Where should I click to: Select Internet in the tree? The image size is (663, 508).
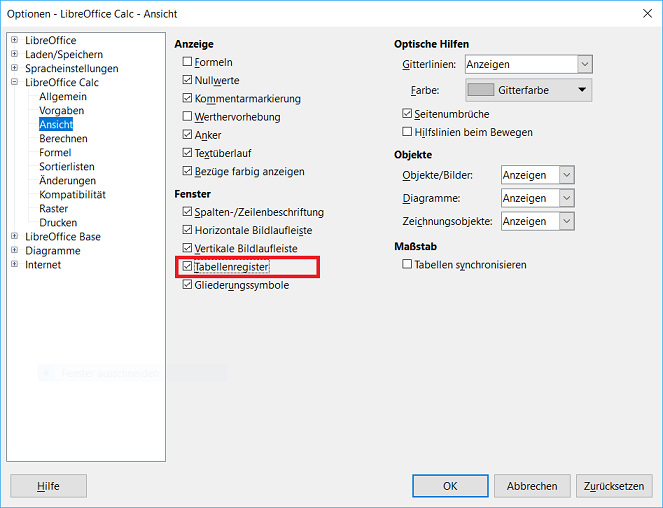pyautogui.click(x=43, y=265)
